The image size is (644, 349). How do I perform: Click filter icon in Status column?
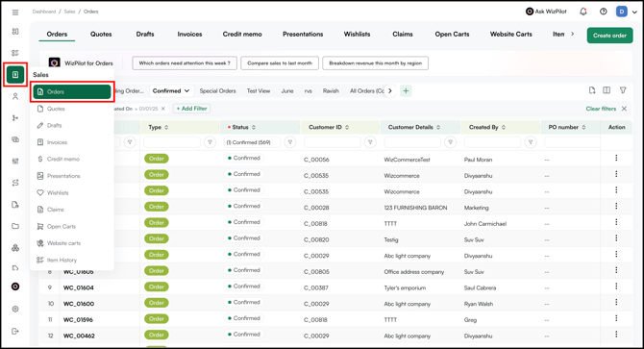point(290,142)
